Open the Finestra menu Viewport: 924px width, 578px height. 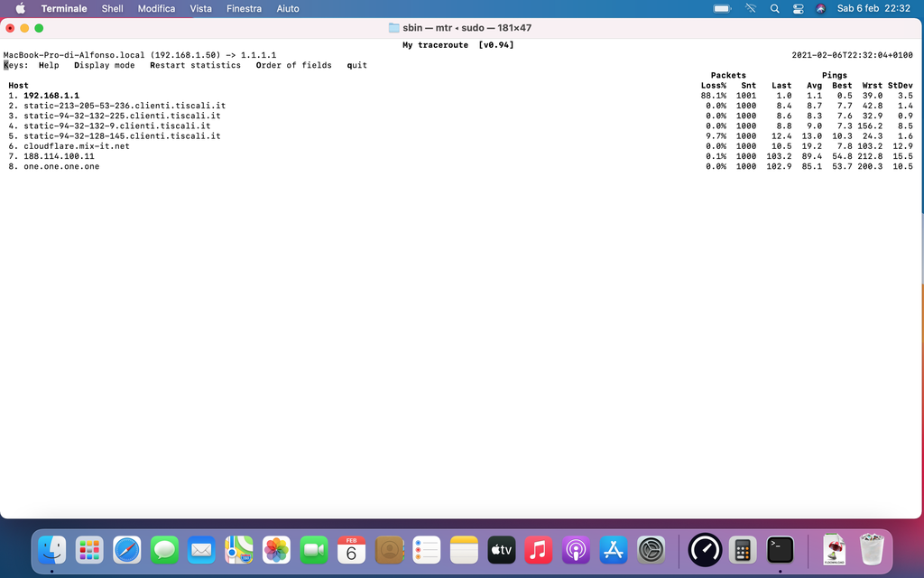coord(244,8)
